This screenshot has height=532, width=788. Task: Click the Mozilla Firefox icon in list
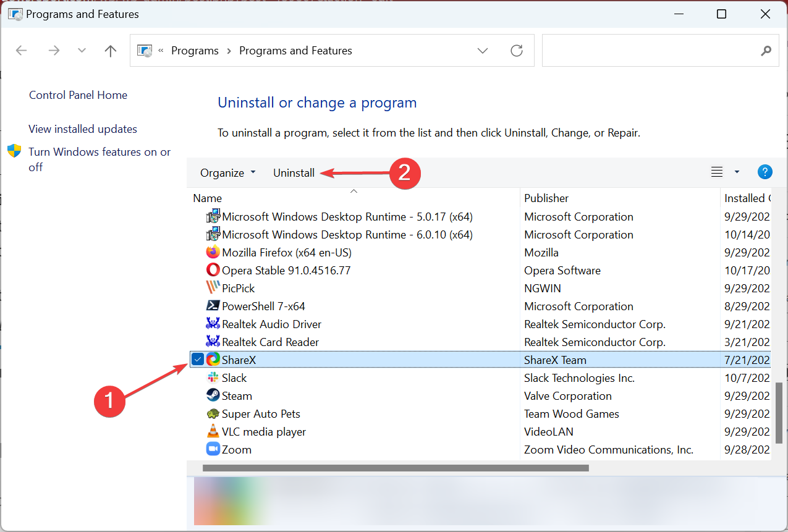pos(213,253)
